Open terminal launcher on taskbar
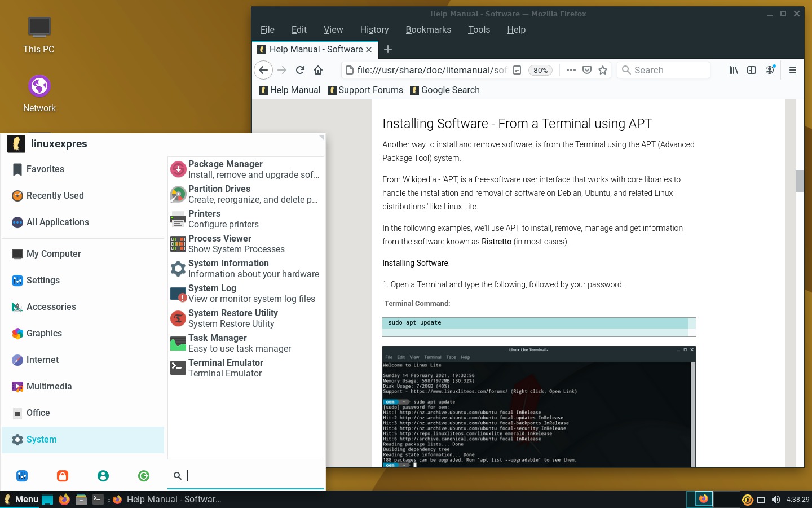812x508 pixels. pos(98,499)
